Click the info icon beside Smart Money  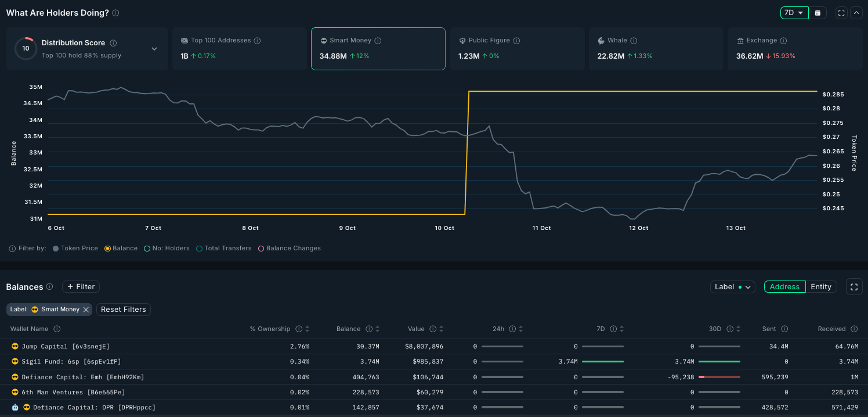click(x=378, y=41)
